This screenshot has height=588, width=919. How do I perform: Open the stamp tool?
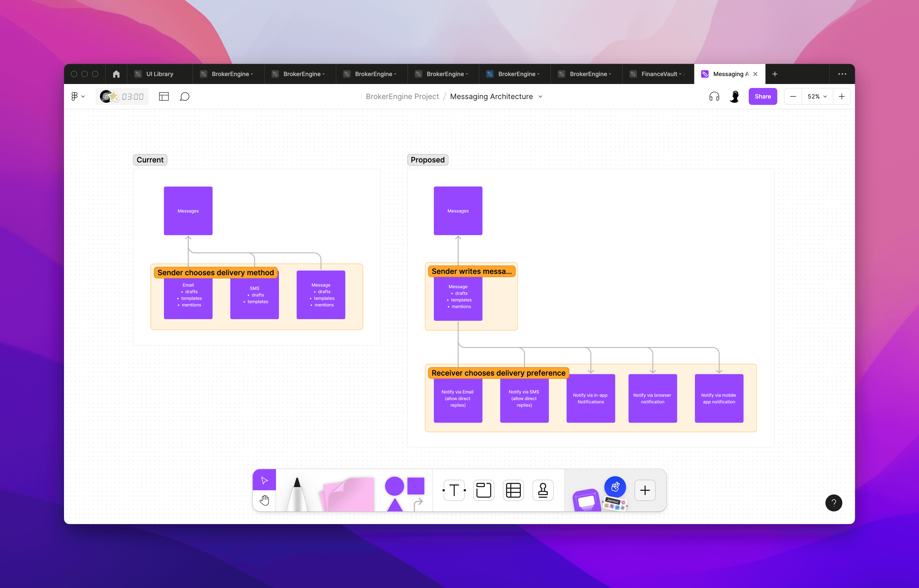[543, 490]
